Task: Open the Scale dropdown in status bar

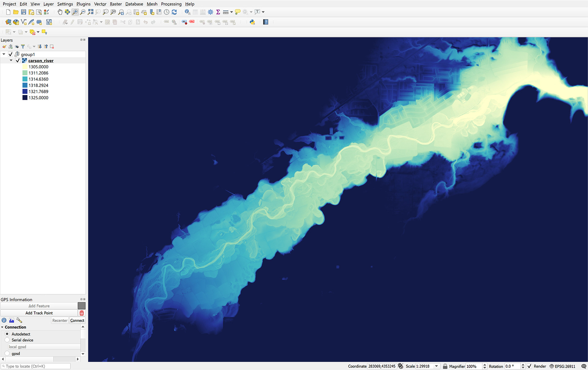Action: [436, 366]
